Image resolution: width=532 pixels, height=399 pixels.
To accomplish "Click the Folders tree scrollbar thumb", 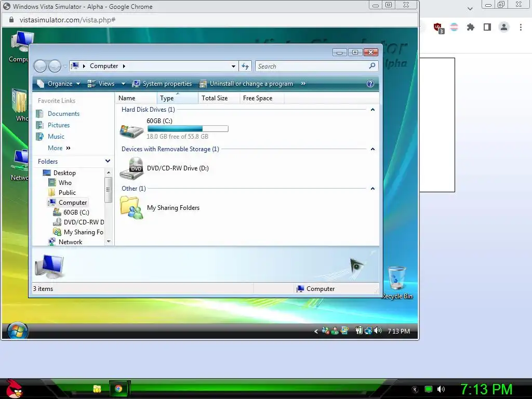I will tap(108, 190).
